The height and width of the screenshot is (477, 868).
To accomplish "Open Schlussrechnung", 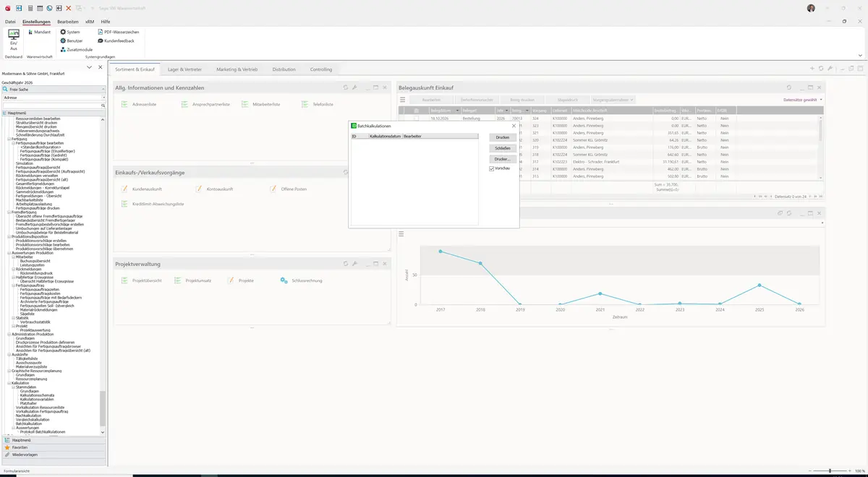I will pyautogui.click(x=301, y=280).
